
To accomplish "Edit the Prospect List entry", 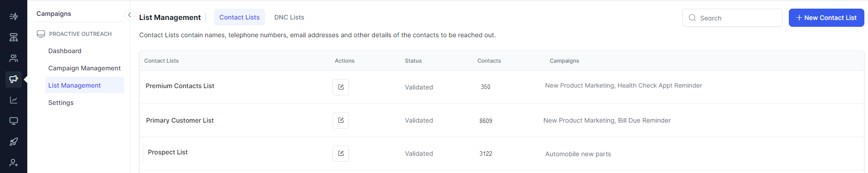I will tap(341, 153).
